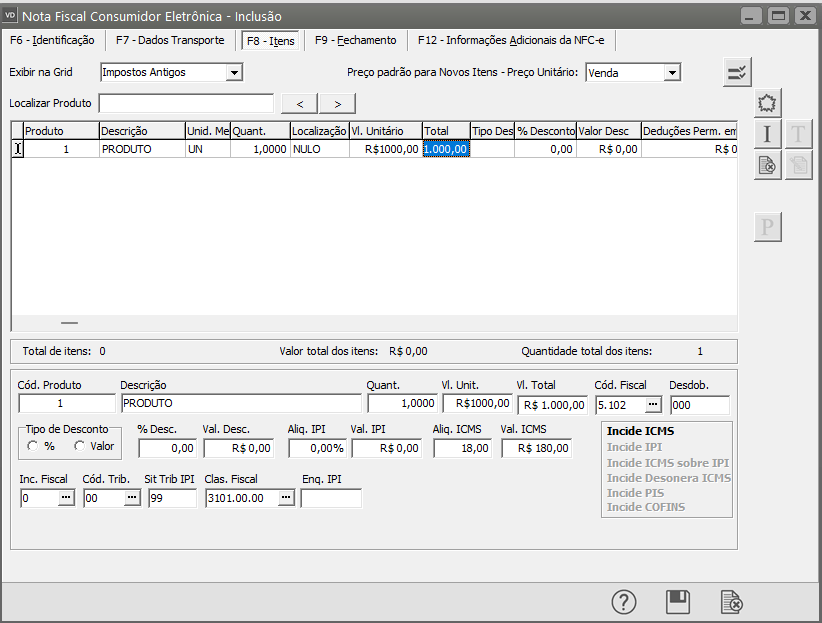Open the Inc. Fiscal lookup selector
The width and height of the screenshot is (822, 623).
tap(66, 498)
